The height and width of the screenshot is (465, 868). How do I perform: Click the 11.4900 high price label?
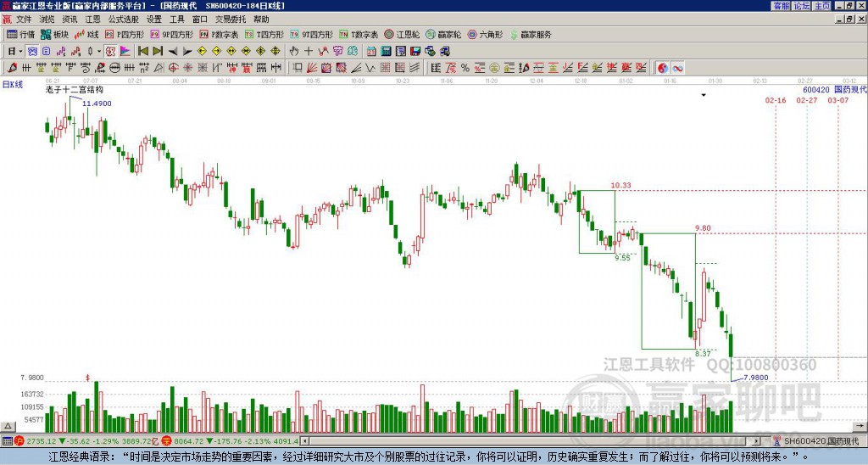click(x=97, y=104)
